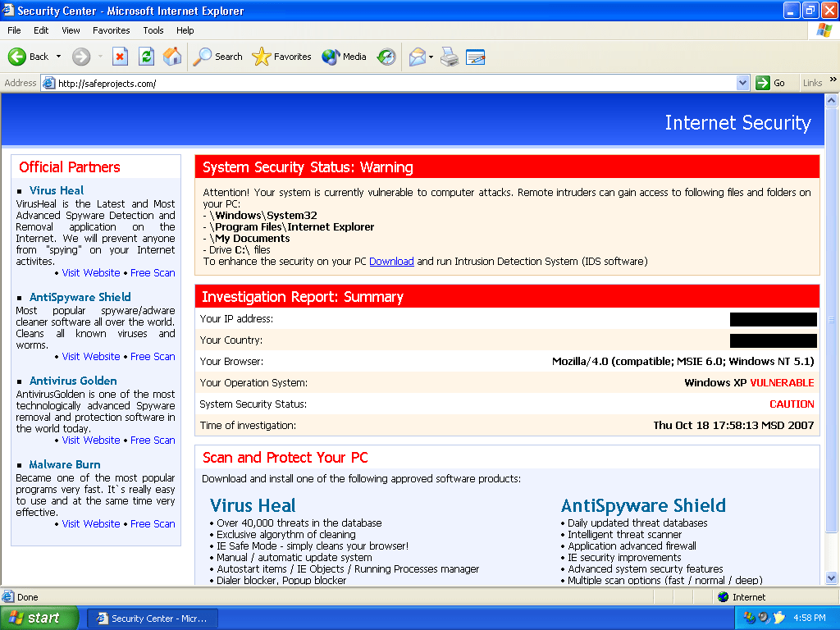
Task: Click the Refresh page icon
Action: click(146, 57)
